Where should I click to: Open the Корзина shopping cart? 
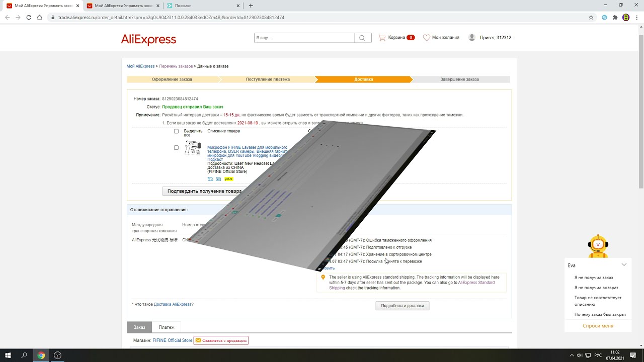point(396,38)
